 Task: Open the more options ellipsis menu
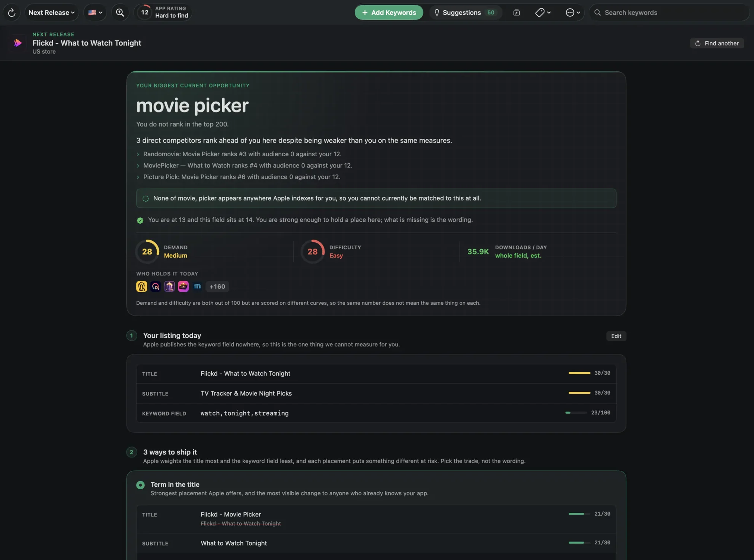coord(573,13)
